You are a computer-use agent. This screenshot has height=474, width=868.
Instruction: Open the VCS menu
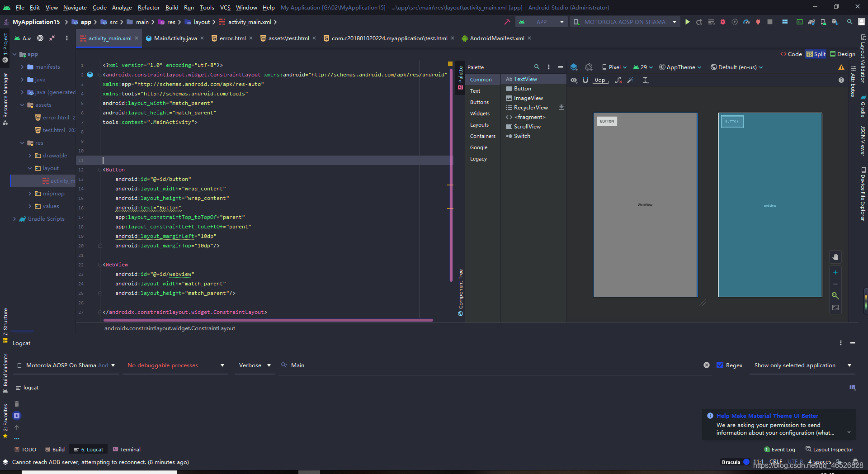click(x=225, y=7)
